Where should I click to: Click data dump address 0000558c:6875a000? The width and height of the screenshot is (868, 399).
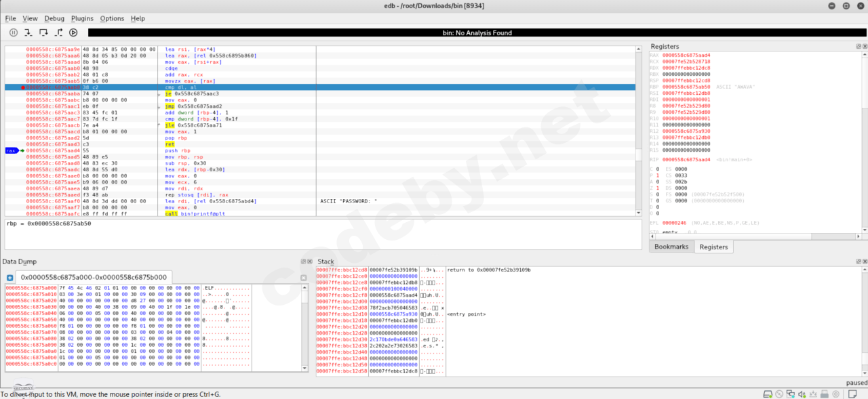[31, 288]
